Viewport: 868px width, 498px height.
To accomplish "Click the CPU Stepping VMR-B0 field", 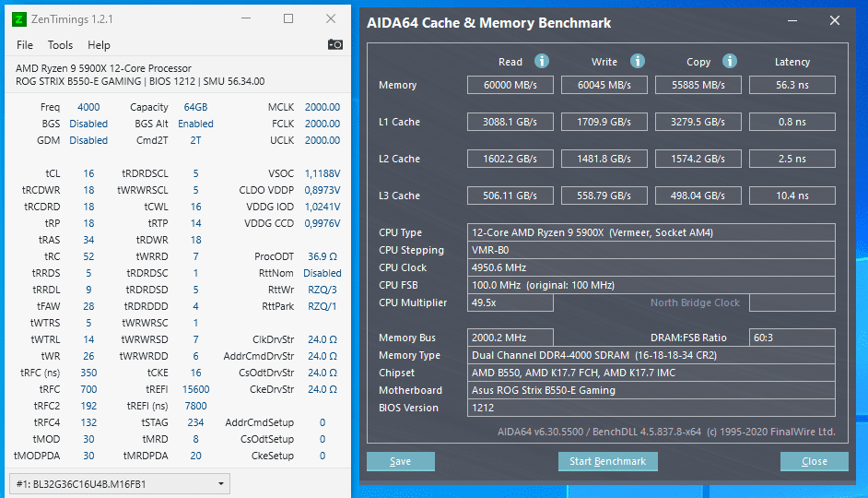I will (x=651, y=250).
